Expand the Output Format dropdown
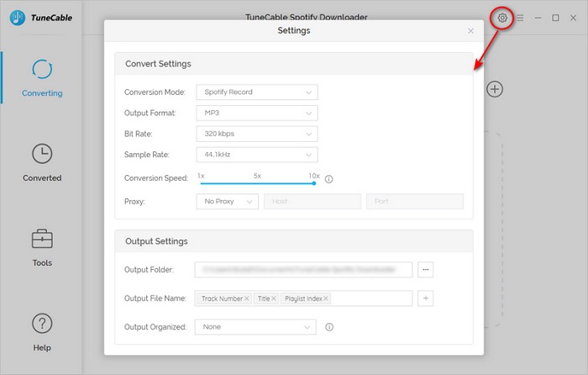 pyautogui.click(x=257, y=113)
